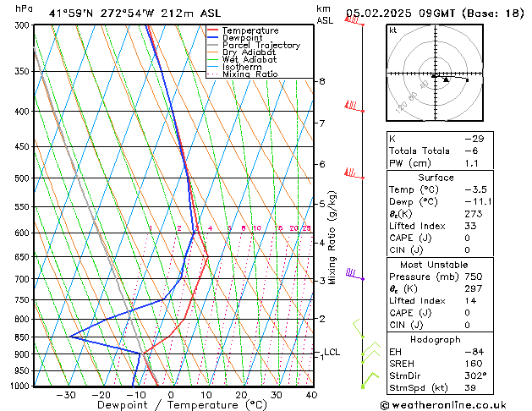
Task: Open the weatheronline.co.uk copyright link
Action: (x=443, y=405)
